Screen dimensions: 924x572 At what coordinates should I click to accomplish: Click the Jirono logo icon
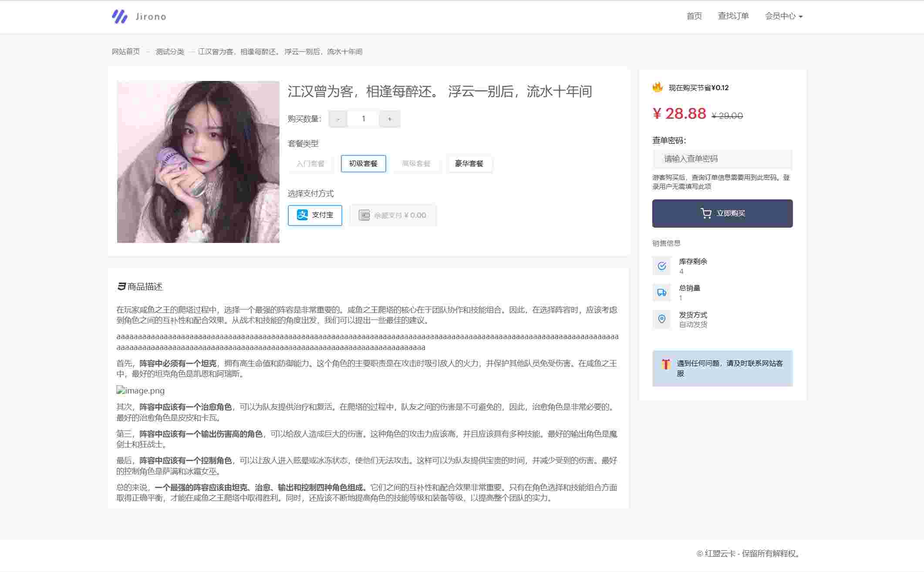(x=118, y=16)
